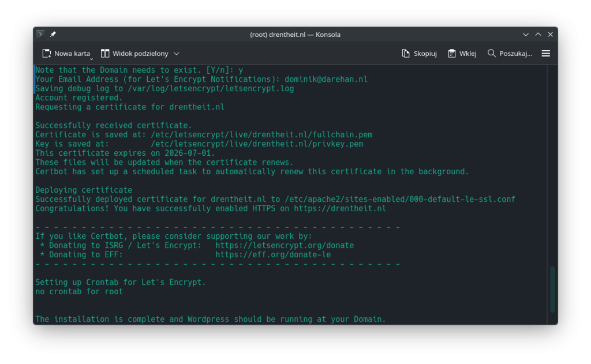This screenshot has width=591, height=364.
Task: Toggle the pin window icon in title bar
Action: click(53, 35)
